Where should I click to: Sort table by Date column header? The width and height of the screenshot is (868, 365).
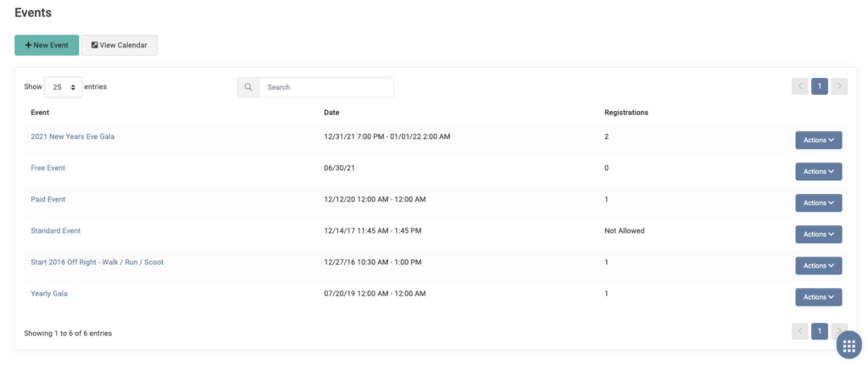(331, 113)
